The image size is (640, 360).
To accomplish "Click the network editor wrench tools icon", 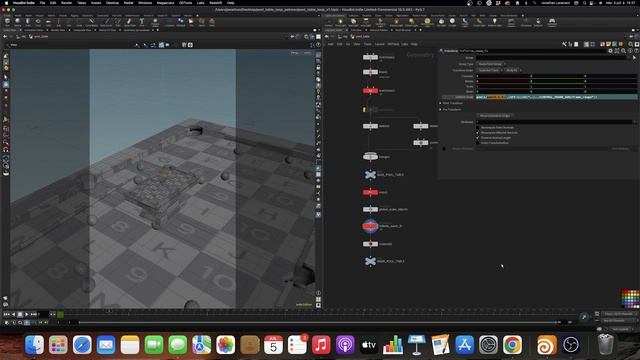I will click(x=564, y=44).
